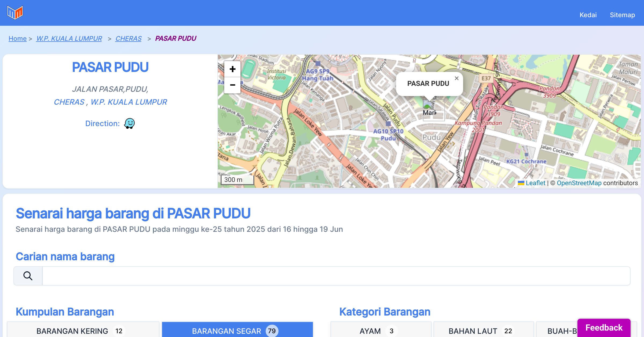Open the Kedai menu item
The image size is (644, 337).
(588, 15)
